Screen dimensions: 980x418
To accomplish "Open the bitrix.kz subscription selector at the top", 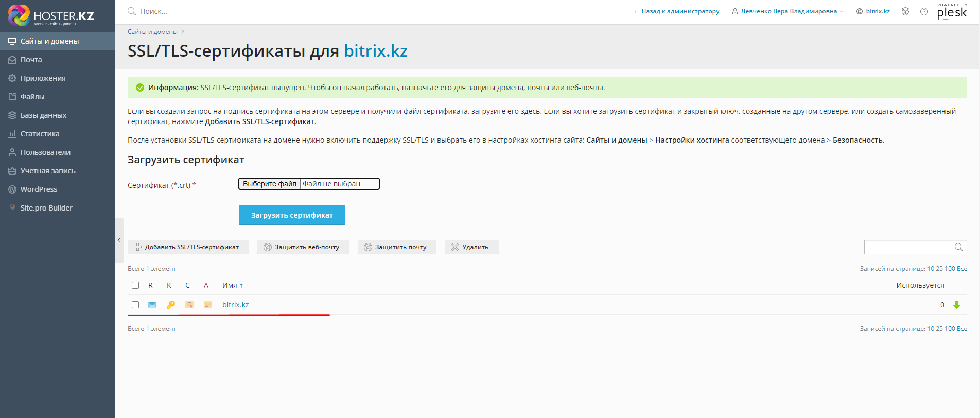I will [x=873, y=11].
